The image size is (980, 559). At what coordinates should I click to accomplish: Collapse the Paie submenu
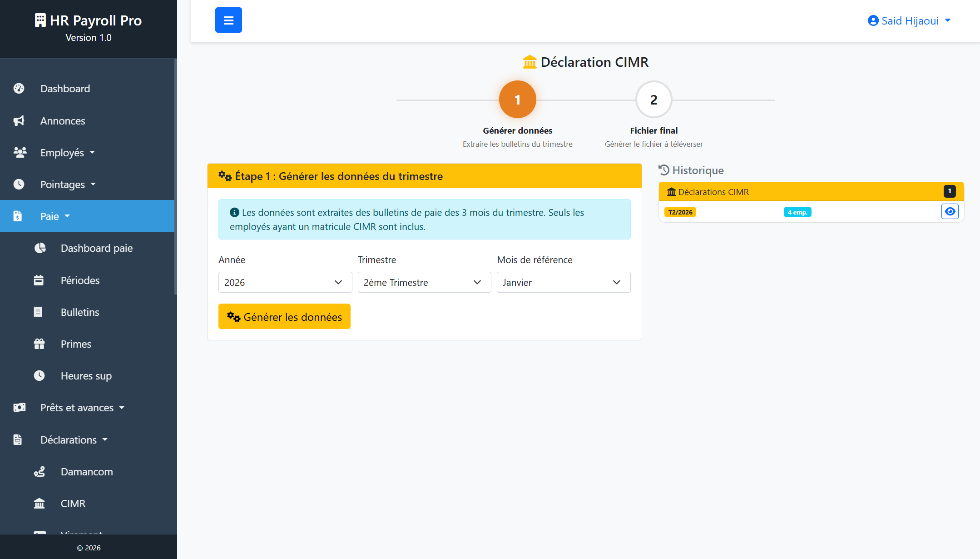(x=87, y=216)
